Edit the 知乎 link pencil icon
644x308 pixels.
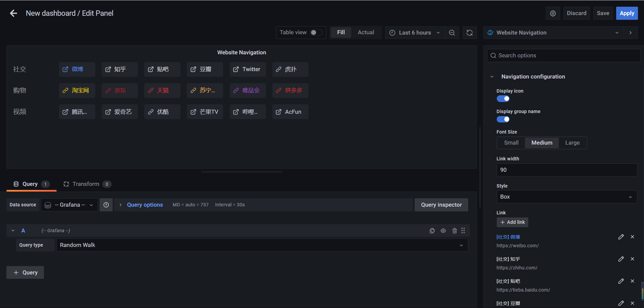(621, 259)
